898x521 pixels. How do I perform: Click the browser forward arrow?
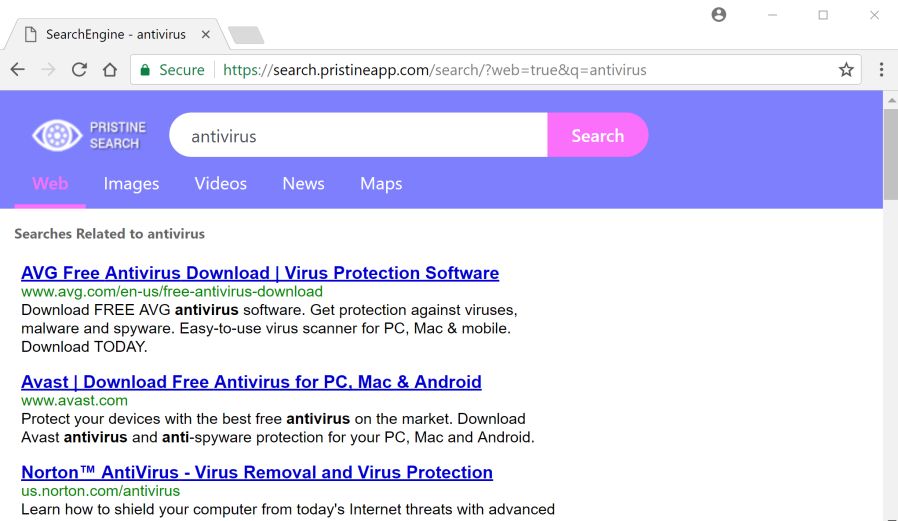click(48, 70)
